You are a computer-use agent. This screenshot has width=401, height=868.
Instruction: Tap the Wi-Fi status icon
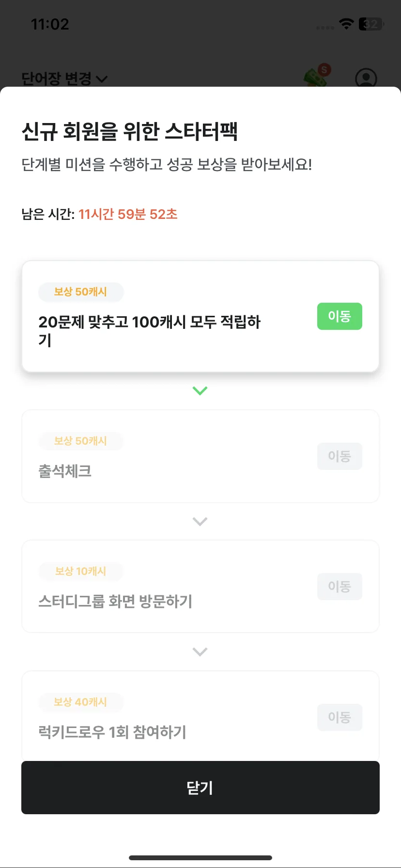coord(346,24)
